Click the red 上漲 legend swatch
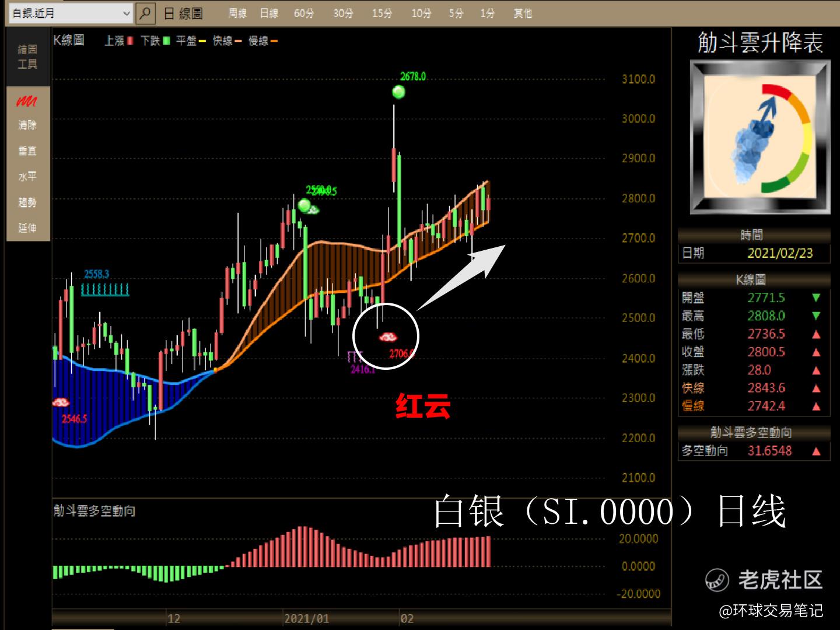This screenshot has height=630, width=840. click(130, 41)
